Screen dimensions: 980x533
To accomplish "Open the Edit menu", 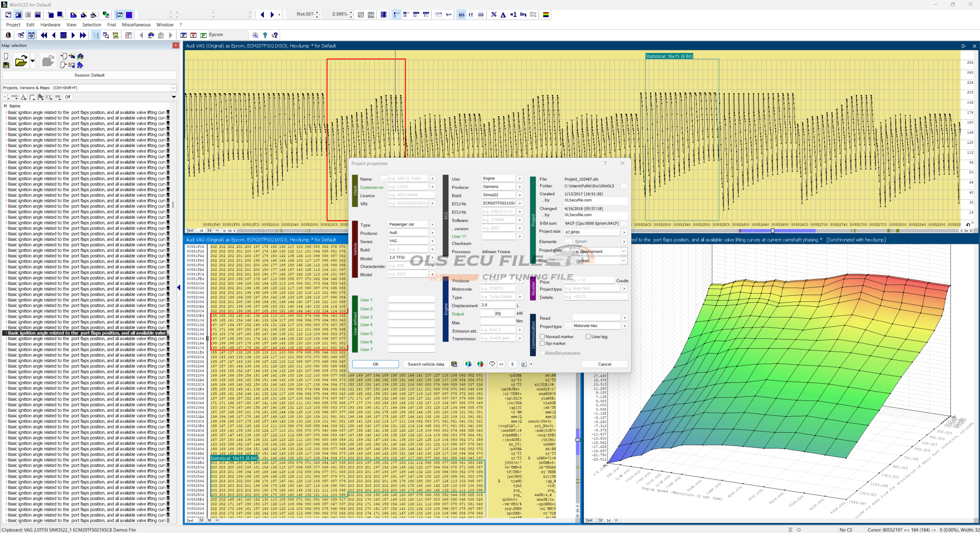I will point(30,25).
